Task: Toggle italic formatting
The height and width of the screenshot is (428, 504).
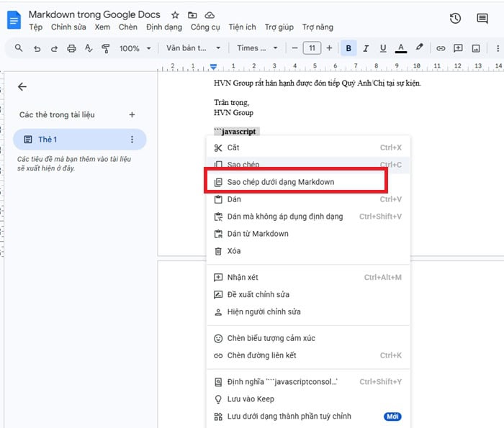Action: (366, 48)
